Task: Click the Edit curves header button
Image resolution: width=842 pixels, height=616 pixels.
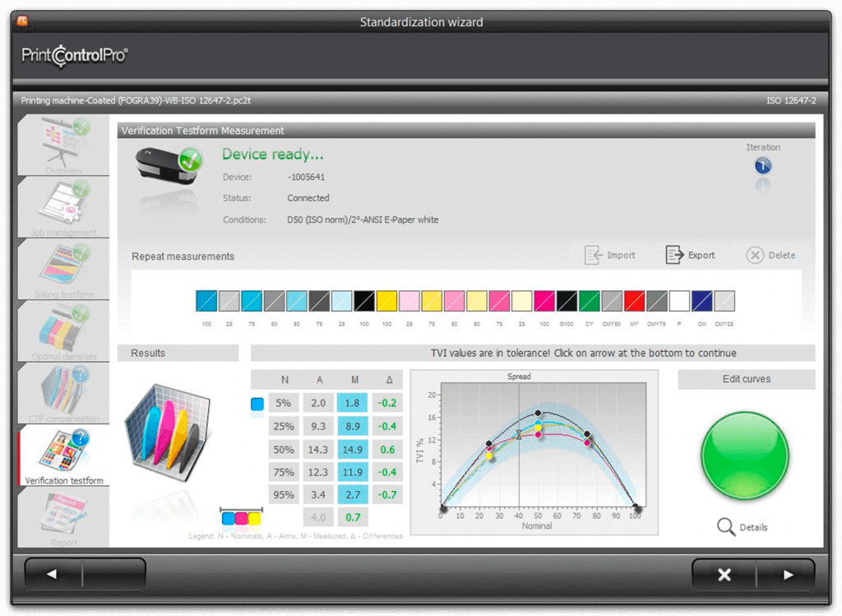Action: click(x=746, y=379)
